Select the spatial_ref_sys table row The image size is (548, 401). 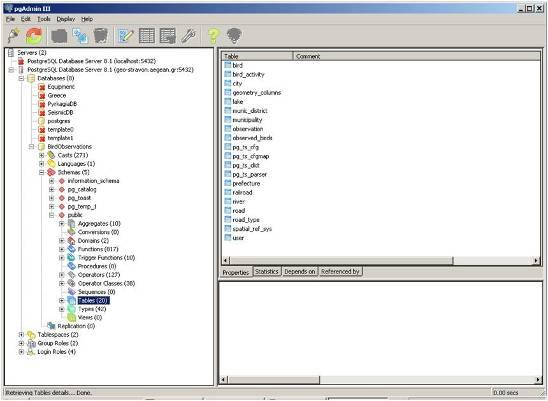tap(252, 229)
